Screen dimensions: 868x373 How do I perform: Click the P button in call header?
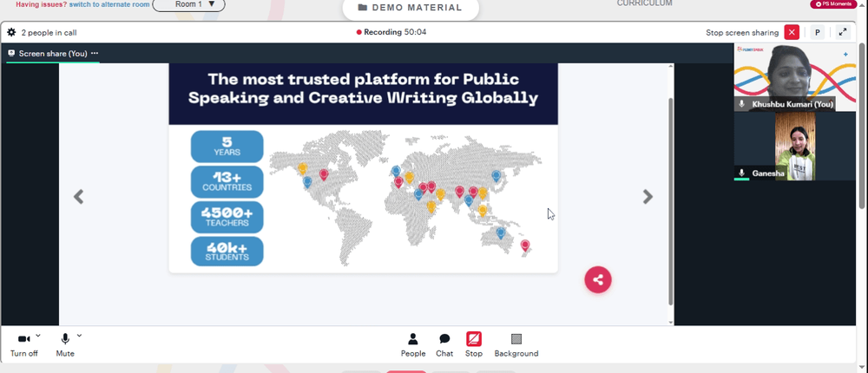pos(818,33)
